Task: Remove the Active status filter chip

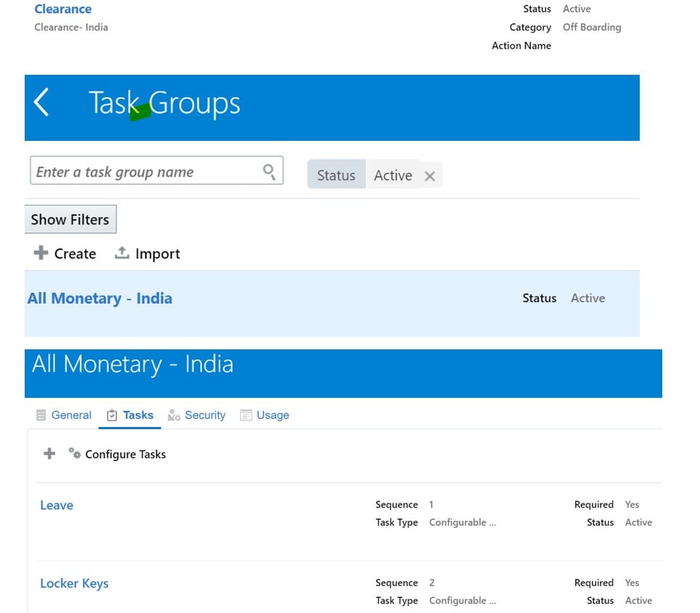Action: (429, 175)
